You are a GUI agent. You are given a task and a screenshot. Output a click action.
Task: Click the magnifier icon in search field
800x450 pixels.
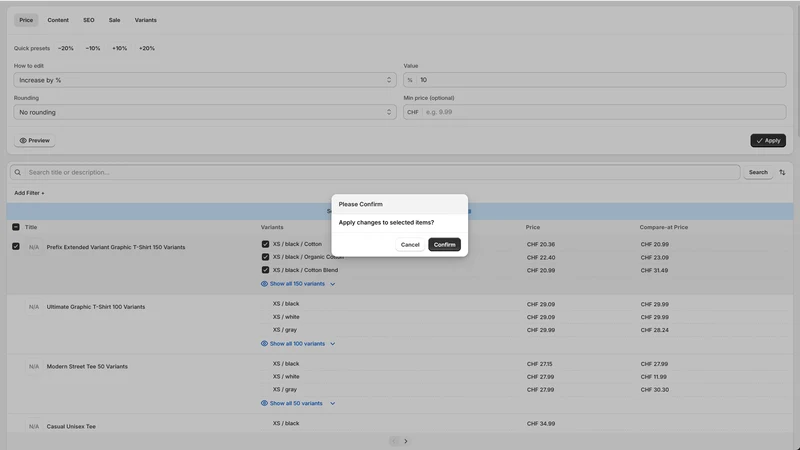pyautogui.click(x=18, y=172)
